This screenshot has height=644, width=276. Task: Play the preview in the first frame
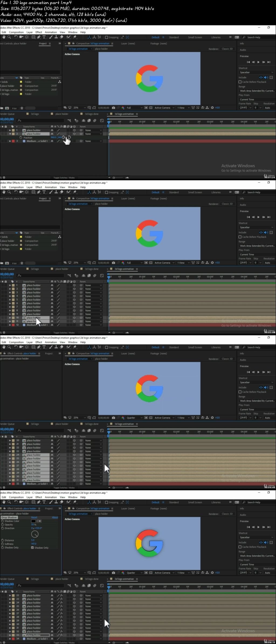[258, 62]
